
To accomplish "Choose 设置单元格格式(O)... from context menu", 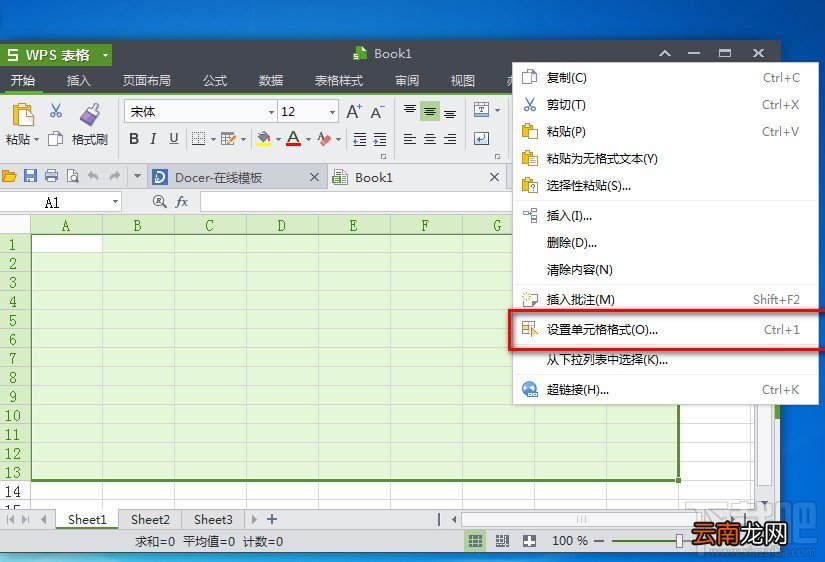I will [665, 330].
